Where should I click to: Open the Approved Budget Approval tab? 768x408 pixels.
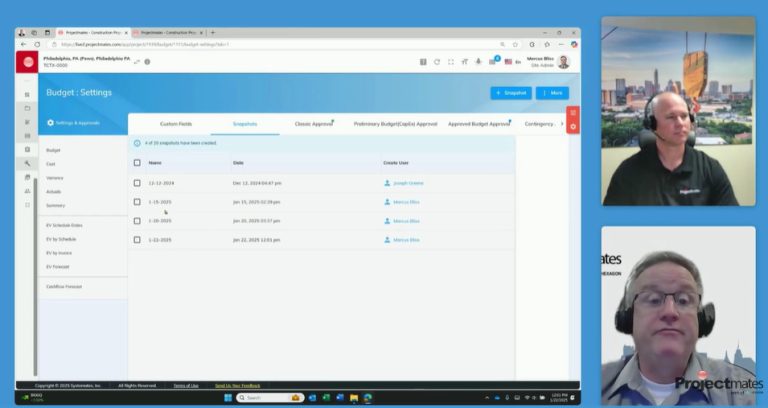click(479, 124)
